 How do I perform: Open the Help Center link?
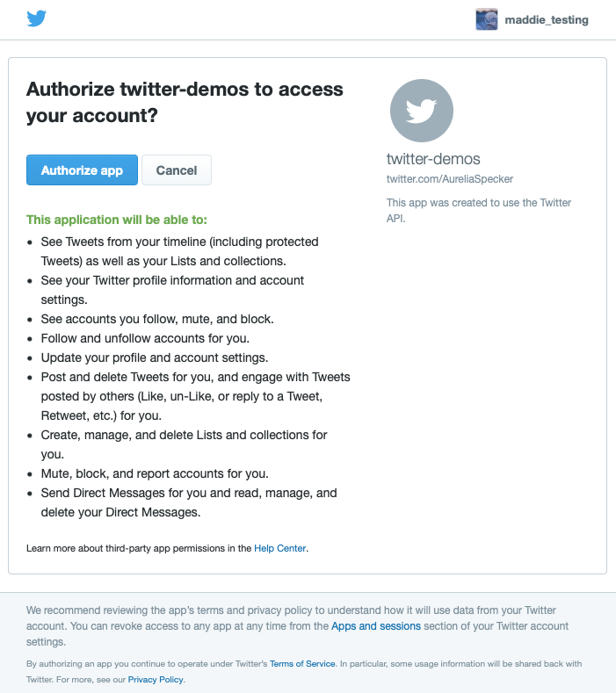pos(280,548)
